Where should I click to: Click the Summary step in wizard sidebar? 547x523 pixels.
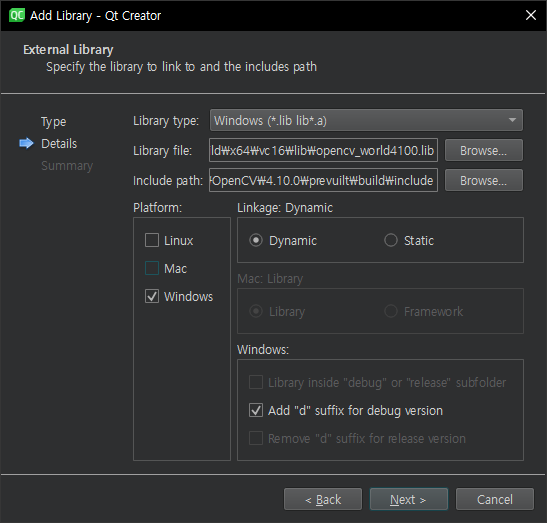(x=67, y=166)
